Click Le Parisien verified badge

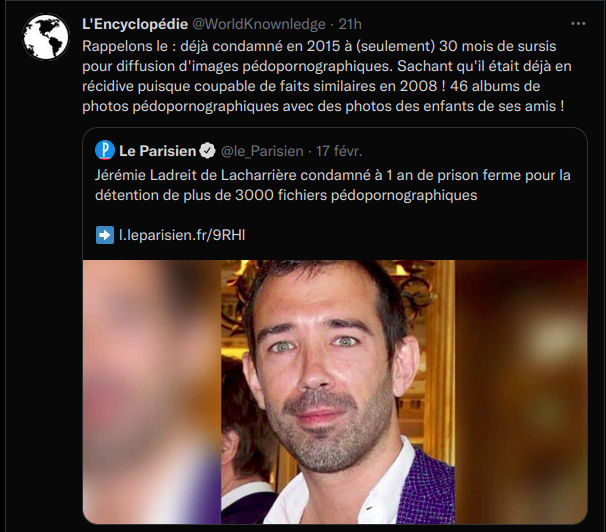coord(208,151)
